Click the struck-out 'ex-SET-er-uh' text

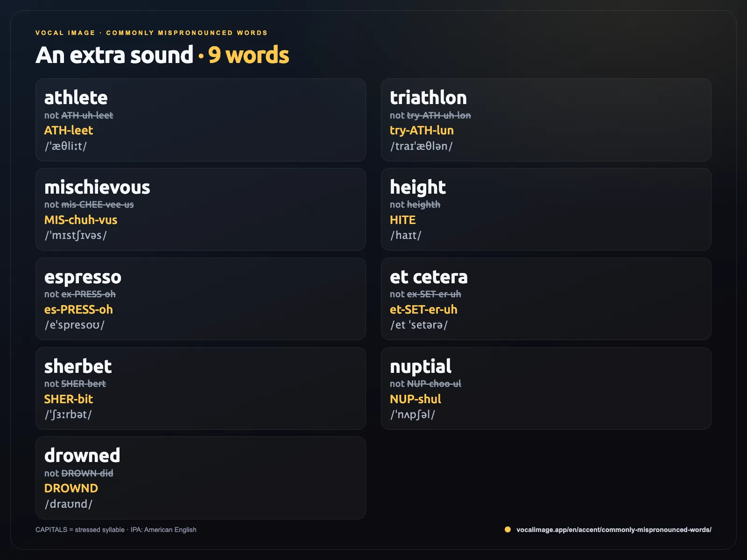(434, 294)
